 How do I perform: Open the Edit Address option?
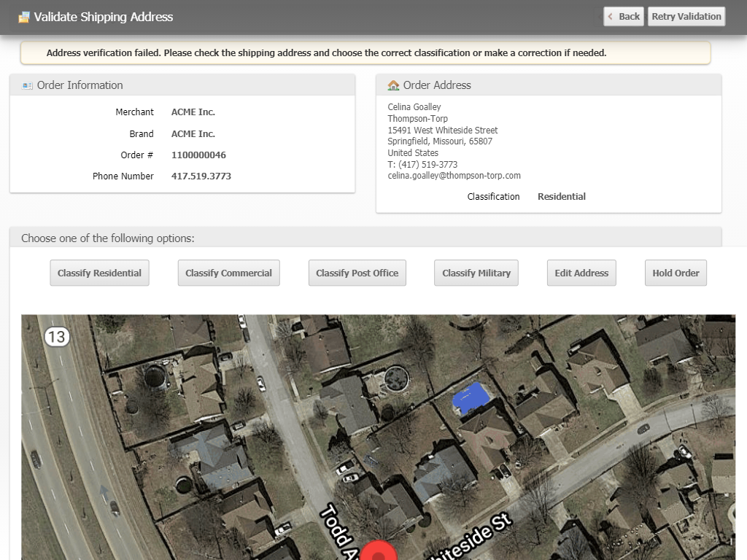(x=581, y=273)
